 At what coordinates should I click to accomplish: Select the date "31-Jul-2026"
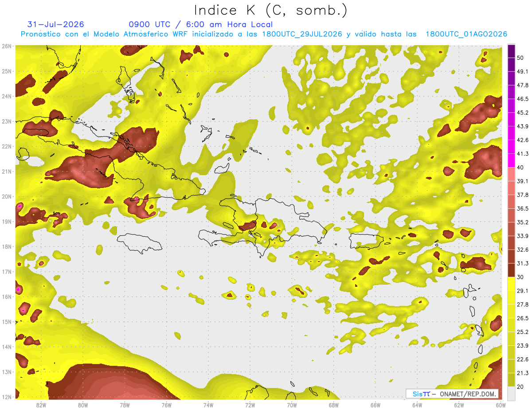coord(55,24)
